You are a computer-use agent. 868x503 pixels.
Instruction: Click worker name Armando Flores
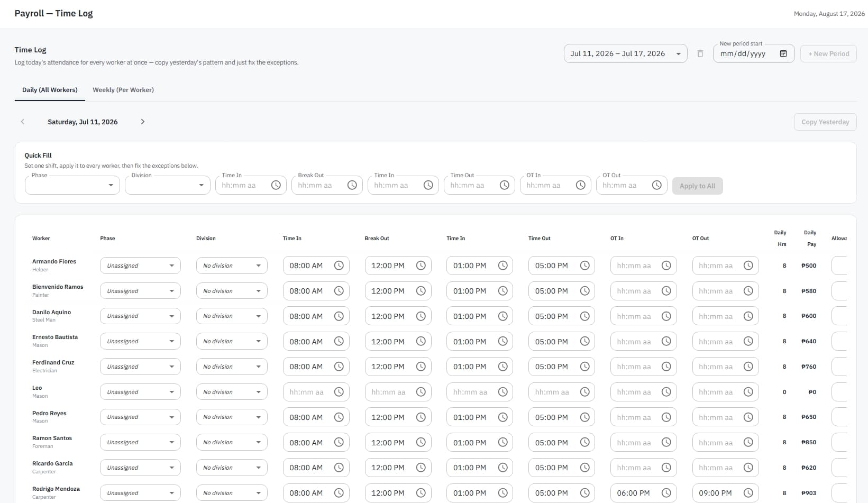coord(54,261)
